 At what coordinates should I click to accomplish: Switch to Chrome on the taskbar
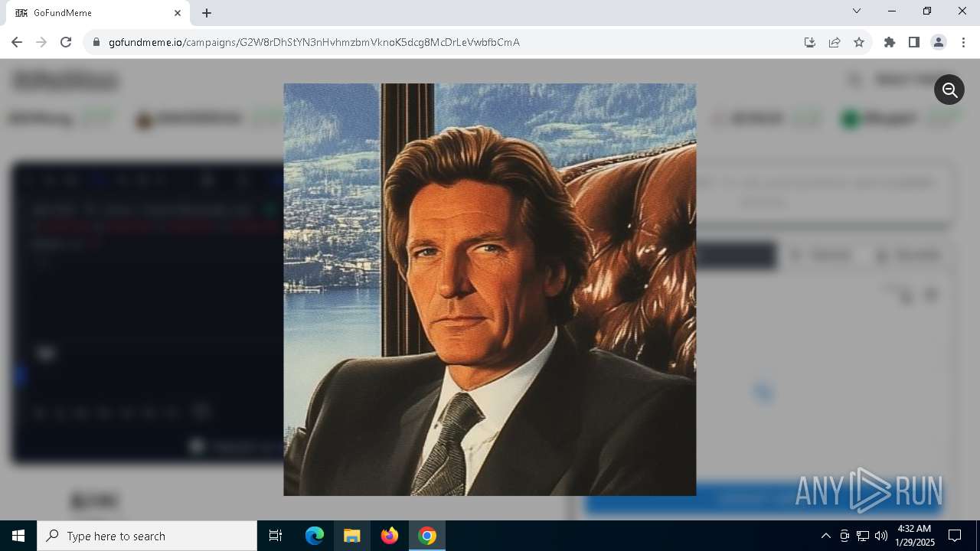427,536
